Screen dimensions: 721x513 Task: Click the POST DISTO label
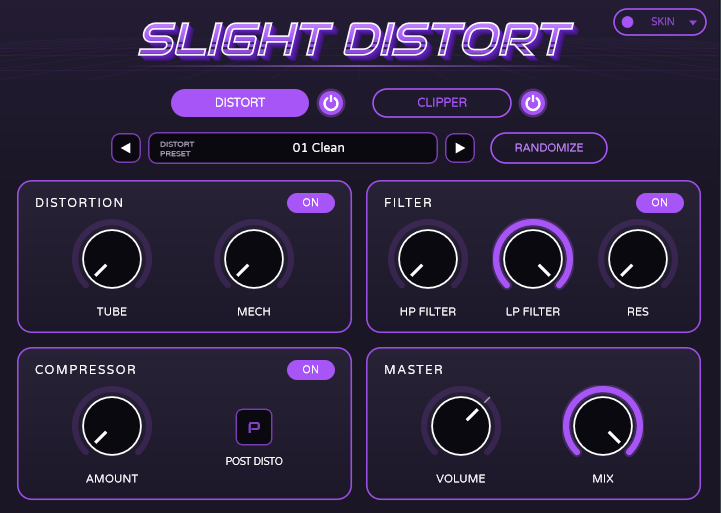(x=254, y=461)
